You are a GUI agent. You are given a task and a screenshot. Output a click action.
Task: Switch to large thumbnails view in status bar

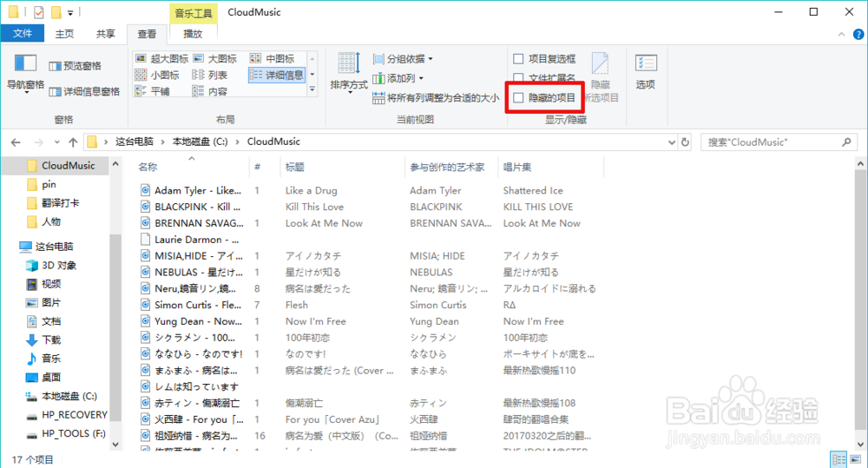click(x=855, y=459)
